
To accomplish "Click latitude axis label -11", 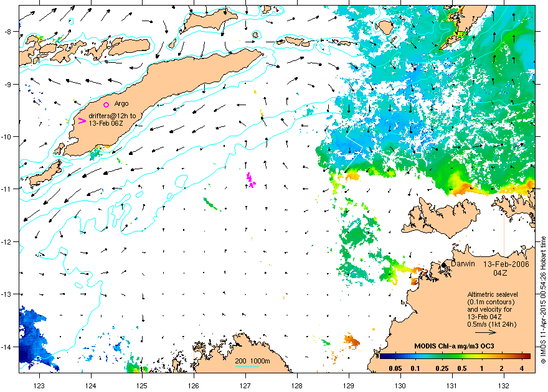I will click(7, 189).
